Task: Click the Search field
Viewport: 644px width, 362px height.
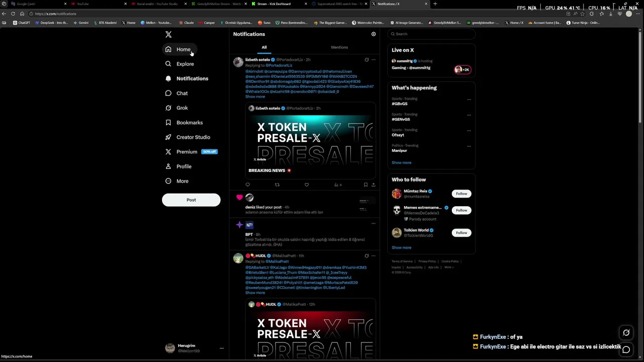Action: 431,34
